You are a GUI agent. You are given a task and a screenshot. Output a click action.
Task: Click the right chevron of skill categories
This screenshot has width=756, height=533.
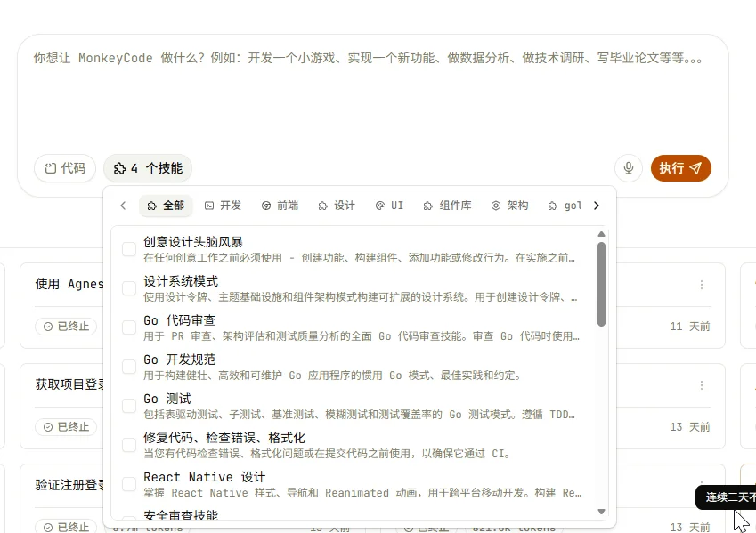(x=597, y=206)
